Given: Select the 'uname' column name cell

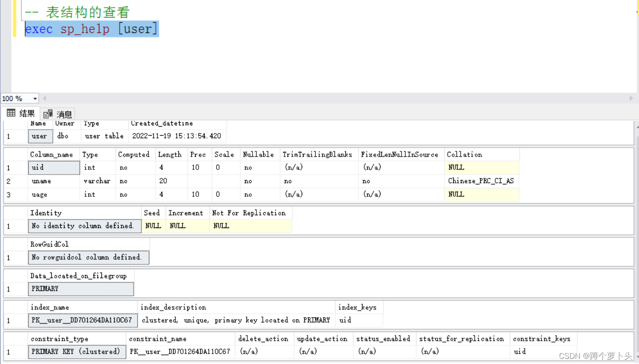Looking at the screenshot, I should [x=54, y=181].
